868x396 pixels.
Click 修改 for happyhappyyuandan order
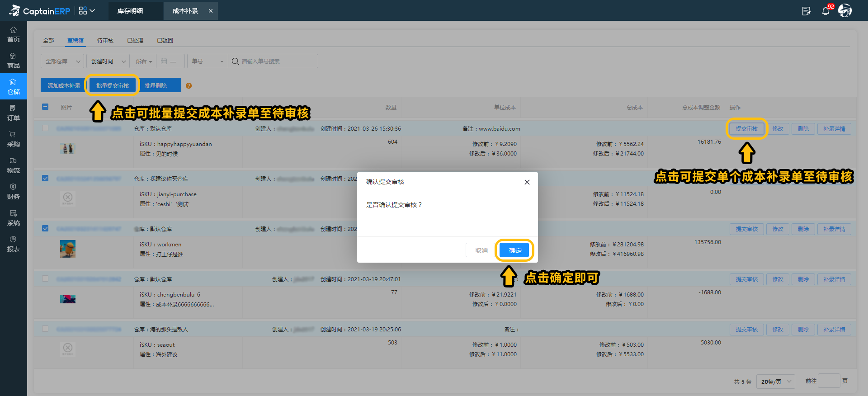click(x=778, y=129)
